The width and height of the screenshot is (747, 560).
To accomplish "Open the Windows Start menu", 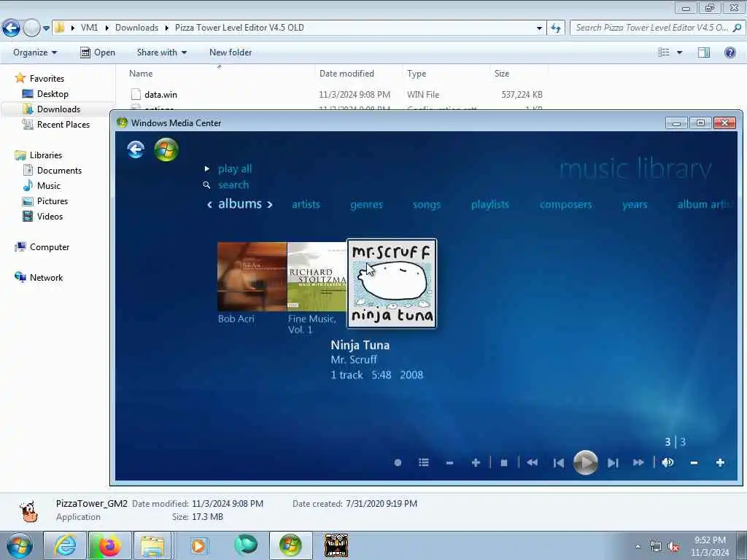I will 20,545.
